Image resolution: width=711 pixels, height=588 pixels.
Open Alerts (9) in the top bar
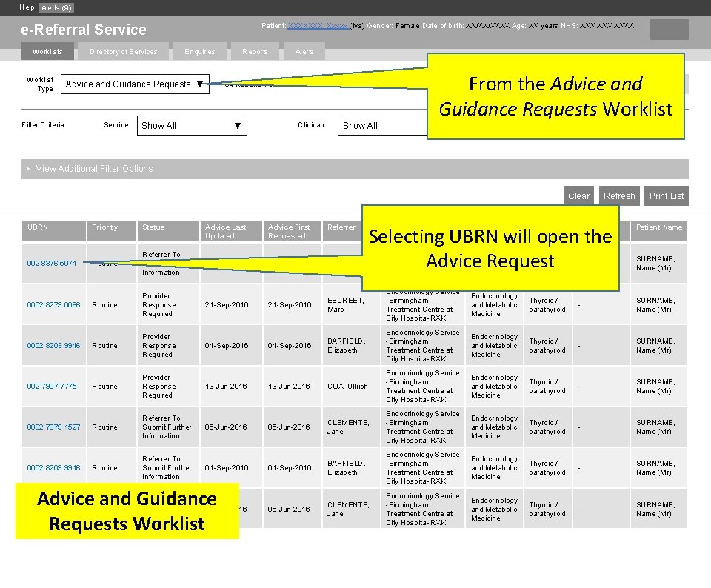56,7
